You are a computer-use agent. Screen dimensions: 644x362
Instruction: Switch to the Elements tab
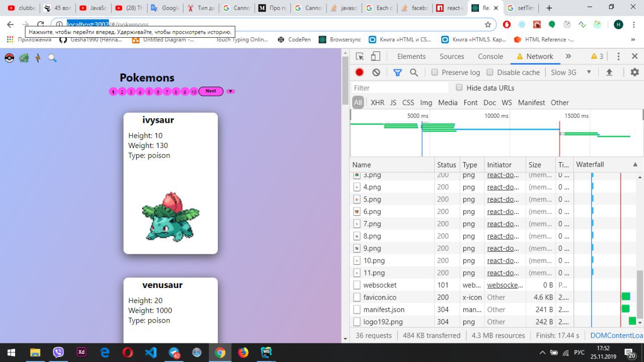coord(411,56)
